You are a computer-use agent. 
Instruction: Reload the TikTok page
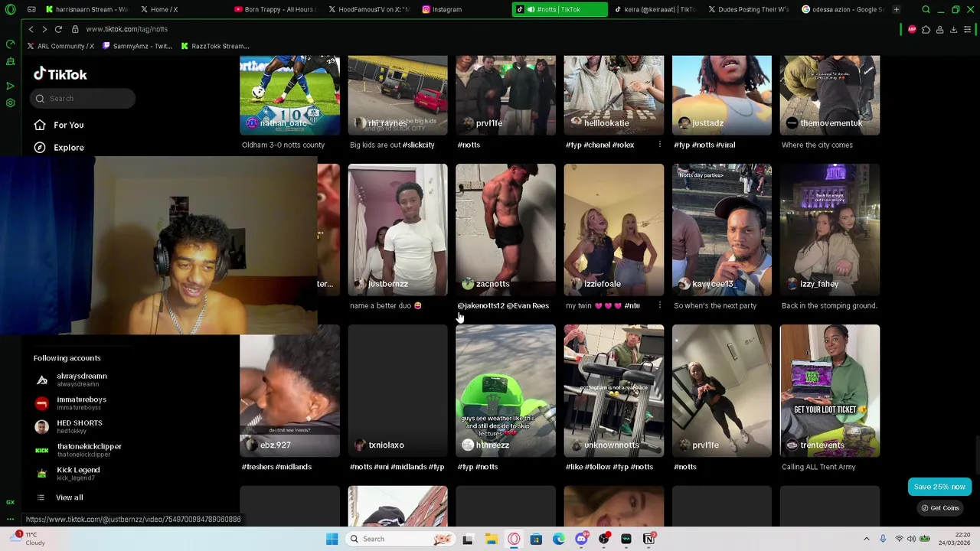coord(58,29)
